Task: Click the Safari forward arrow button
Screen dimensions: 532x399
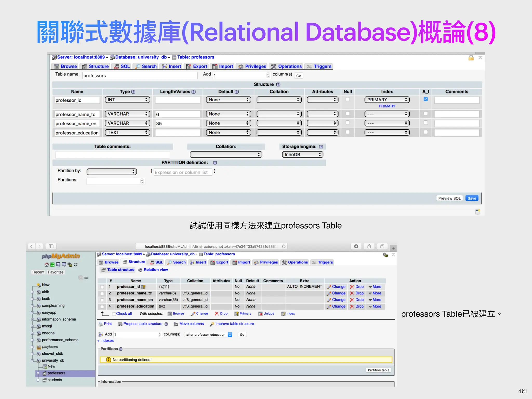Action: pyautogui.click(x=39, y=246)
